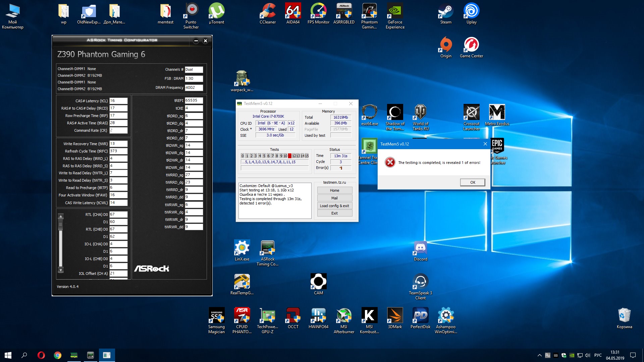644x362 pixels.
Task: Click the Opera icon in the taskbar
Action: pos(41,355)
